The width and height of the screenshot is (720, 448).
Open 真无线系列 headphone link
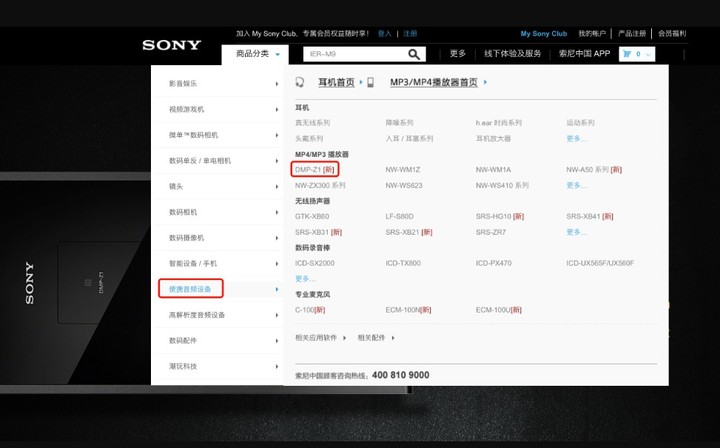tap(313, 123)
